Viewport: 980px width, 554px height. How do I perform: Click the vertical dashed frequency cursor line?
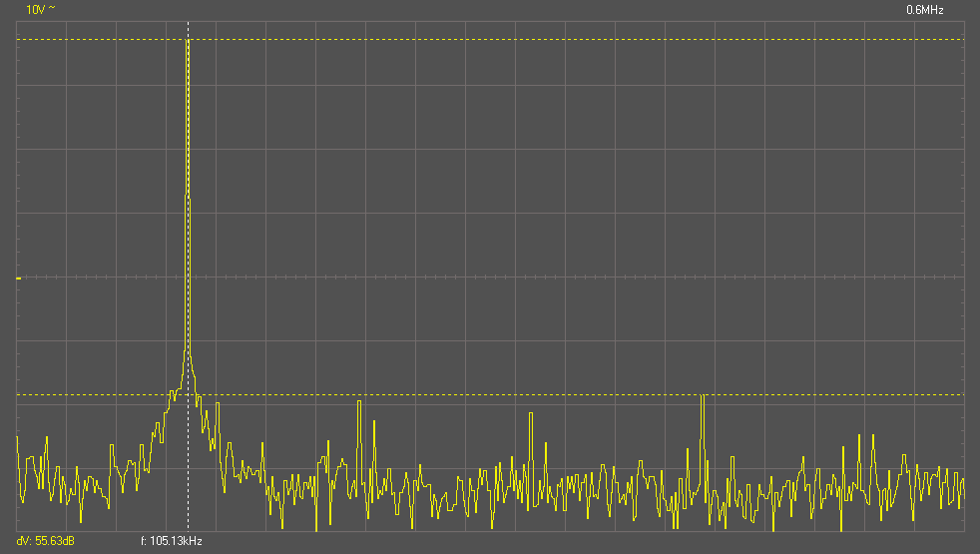pos(188,459)
